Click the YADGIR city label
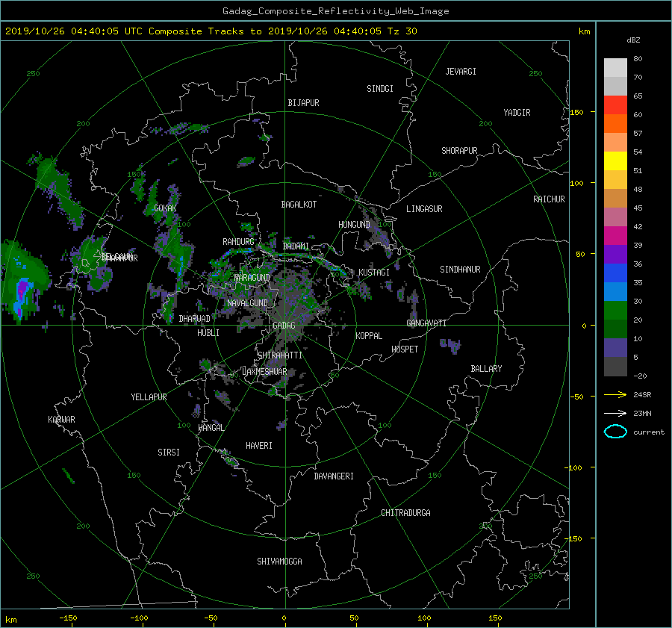 (517, 113)
